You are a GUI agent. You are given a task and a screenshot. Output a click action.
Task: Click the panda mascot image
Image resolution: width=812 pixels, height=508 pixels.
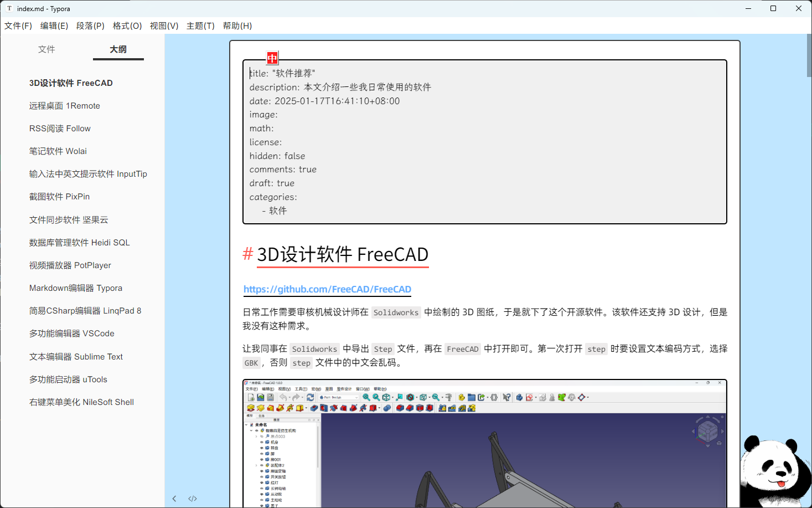click(775, 470)
